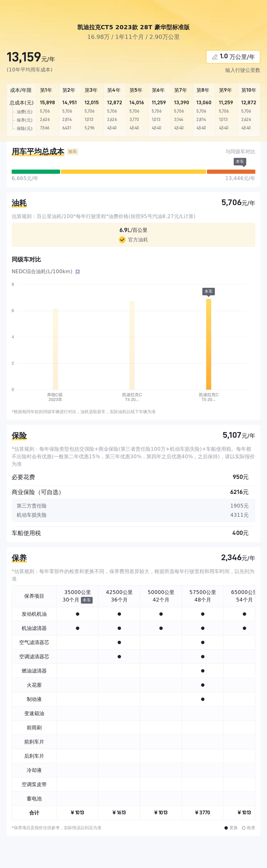Image resolution: width=267 pixels, height=868 pixels.
Task: Click the 本车 label above the fuel chart bar
Action: (x=208, y=292)
